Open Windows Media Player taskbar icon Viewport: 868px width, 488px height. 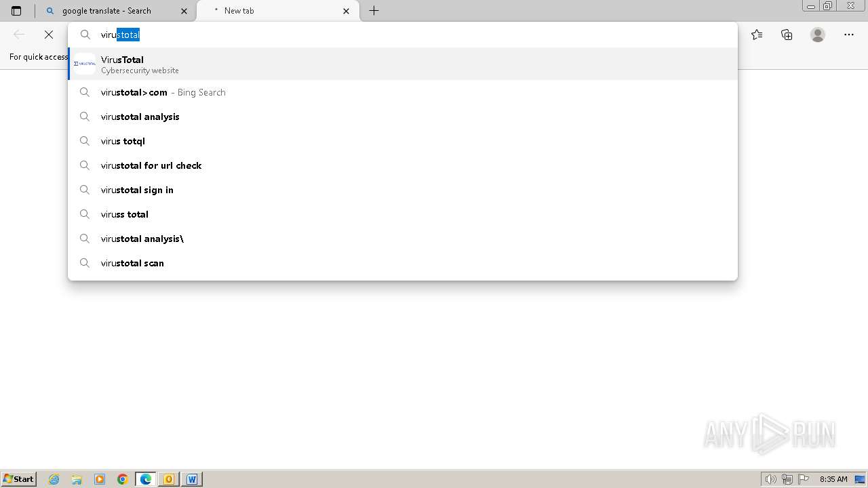point(100,479)
